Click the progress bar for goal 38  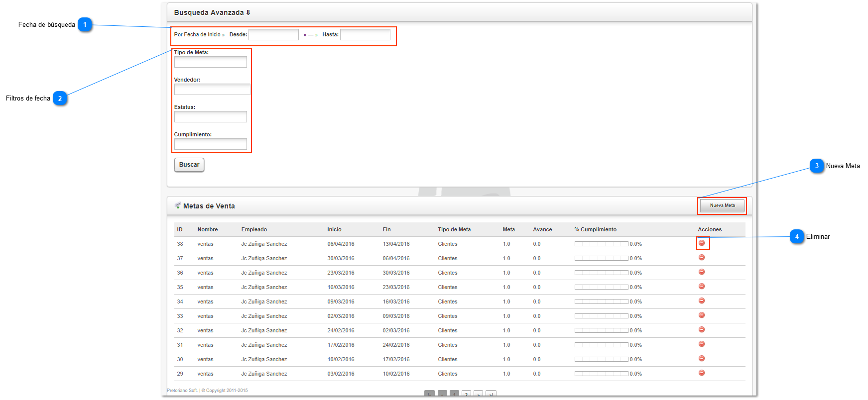pos(601,244)
